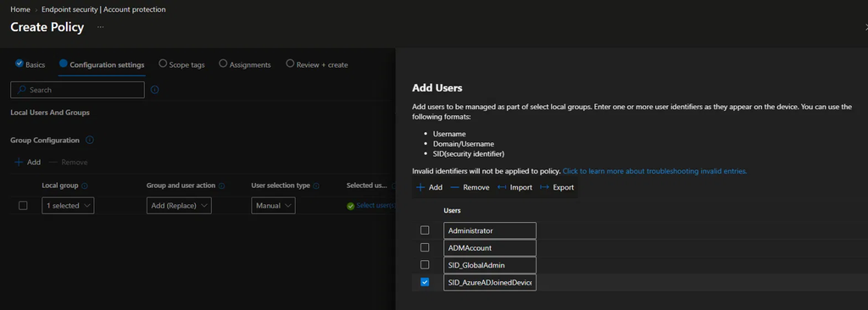Viewport: 868px width, 310px height.
Task: Click the SID_AzureADJoinedDevice user text field
Action: (x=490, y=282)
